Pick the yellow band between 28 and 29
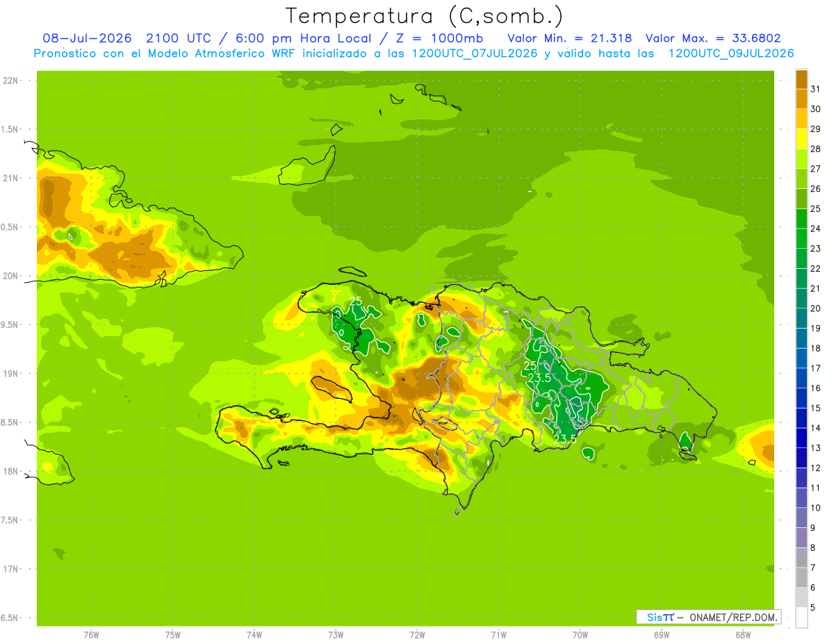This screenshot has width=834, height=644. [x=801, y=139]
